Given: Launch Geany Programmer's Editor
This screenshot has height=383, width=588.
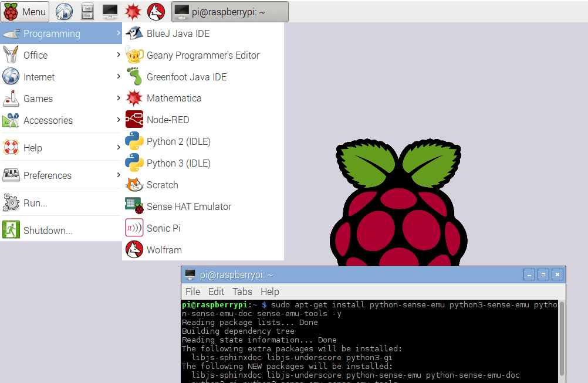Looking at the screenshot, I should pyautogui.click(x=202, y=55).
